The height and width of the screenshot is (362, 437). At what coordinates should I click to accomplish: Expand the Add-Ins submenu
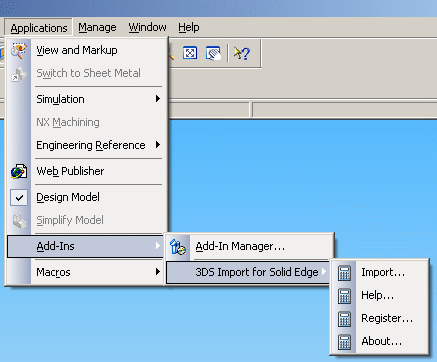point(85,246)
